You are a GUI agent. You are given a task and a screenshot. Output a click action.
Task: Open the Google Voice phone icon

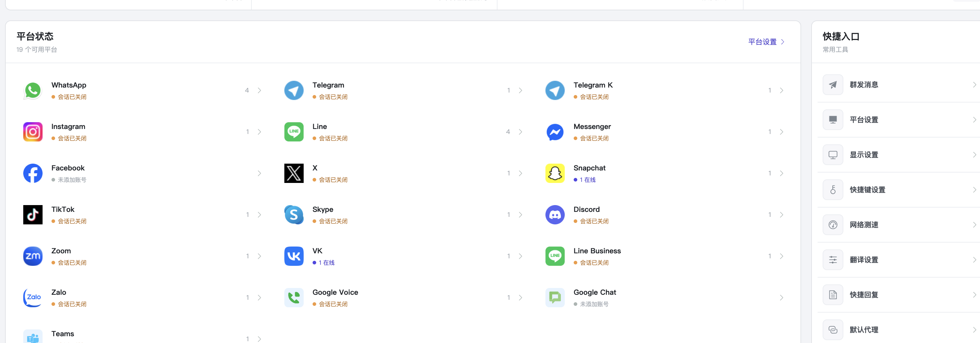(294, 297)
